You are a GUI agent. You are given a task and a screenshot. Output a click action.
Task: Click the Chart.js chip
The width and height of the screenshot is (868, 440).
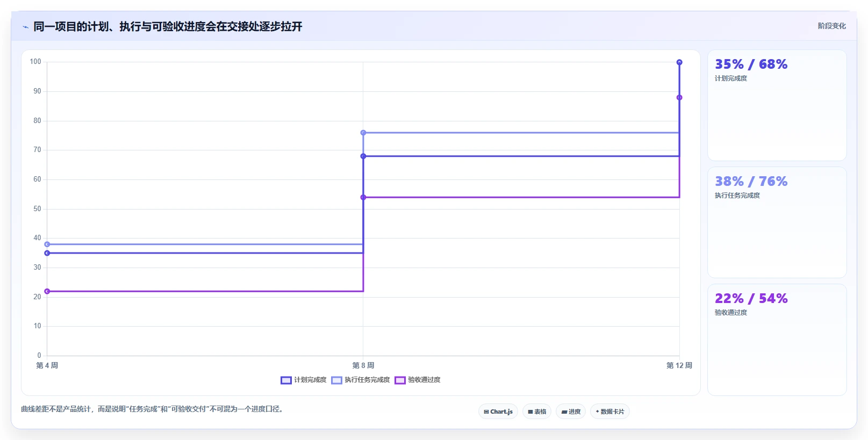click(498, 412)
